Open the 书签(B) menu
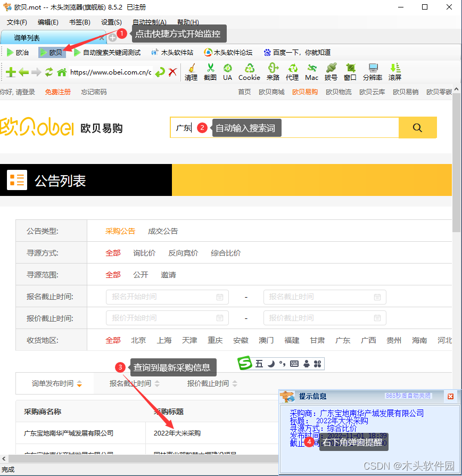 point(79,22)
